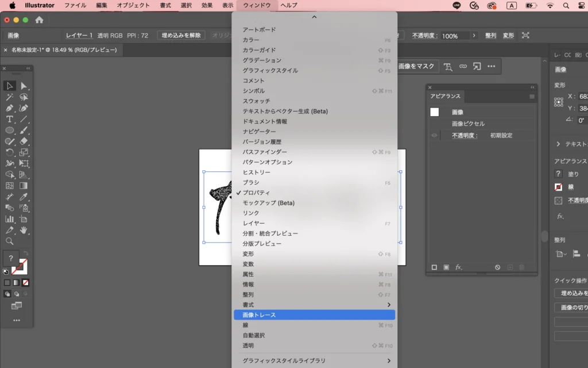The height and width of the screenshot is (368, 588).
Task: Select the Hand tool
Action: tap(24, 230)
